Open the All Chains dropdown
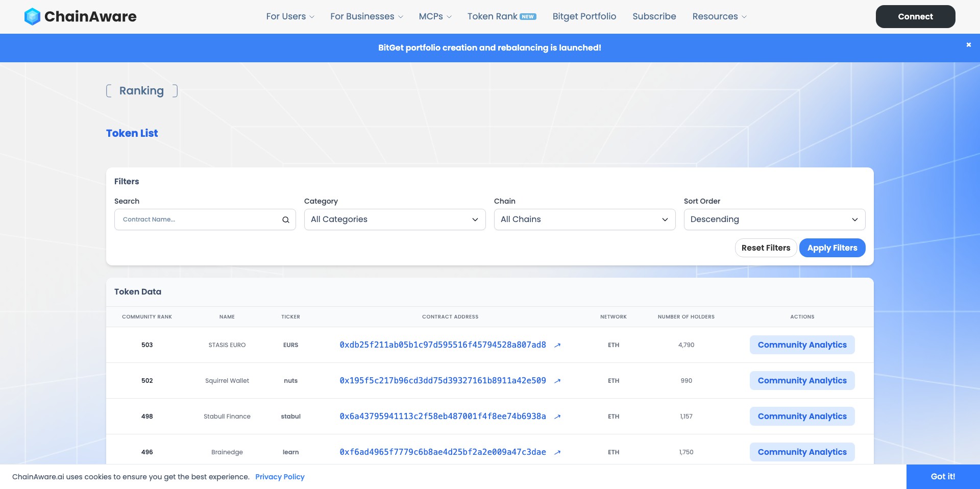Screen dimensions: 980x489 585,219
